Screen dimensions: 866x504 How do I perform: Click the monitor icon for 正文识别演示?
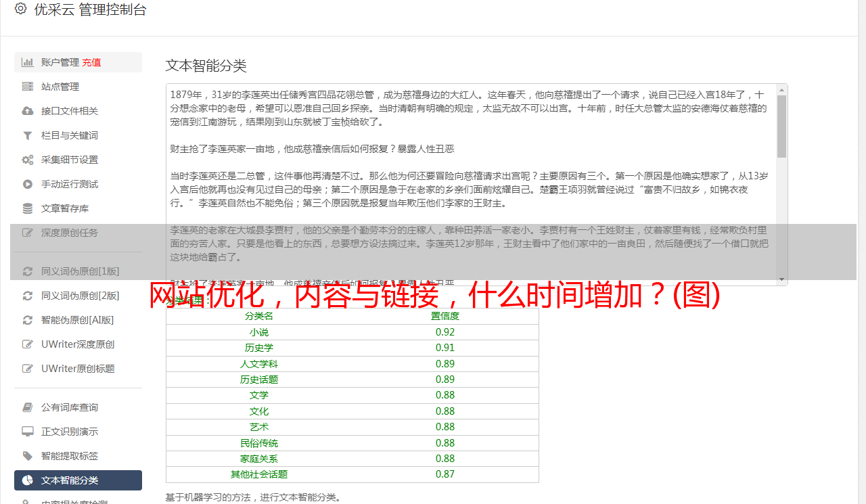pos(28,432)
